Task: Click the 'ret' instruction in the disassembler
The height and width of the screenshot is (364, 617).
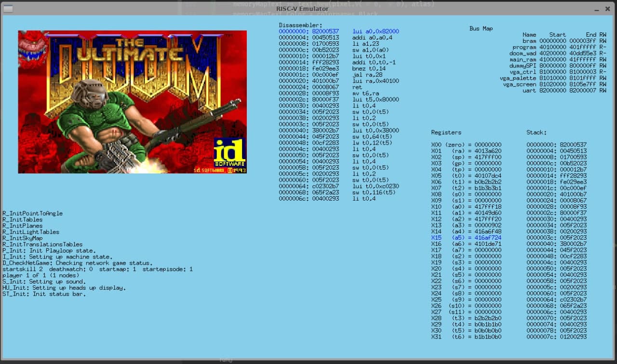Action: 357,87
